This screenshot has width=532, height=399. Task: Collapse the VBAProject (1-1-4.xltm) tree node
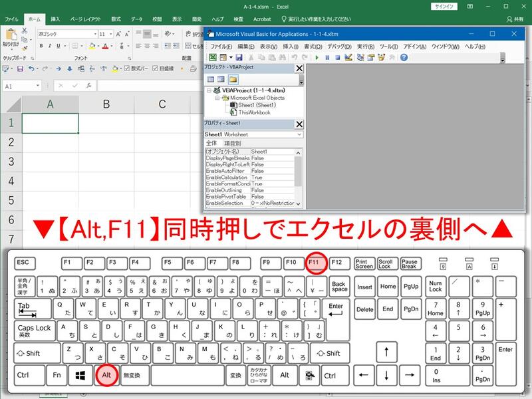tap(209, 90)
